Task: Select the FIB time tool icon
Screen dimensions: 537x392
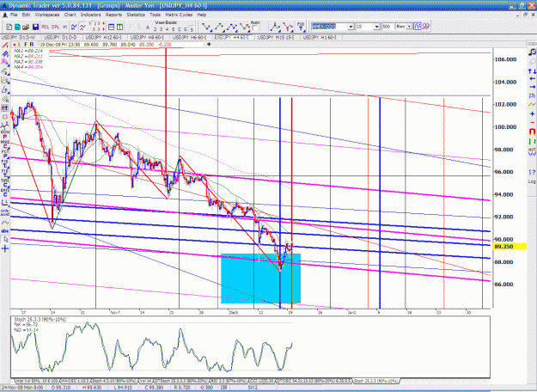Action: 301,27
